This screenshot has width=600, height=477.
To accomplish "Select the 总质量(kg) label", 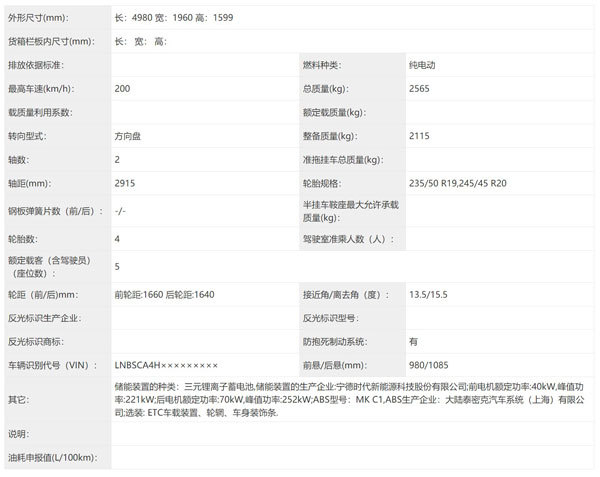I will click(x=326, y=89).
